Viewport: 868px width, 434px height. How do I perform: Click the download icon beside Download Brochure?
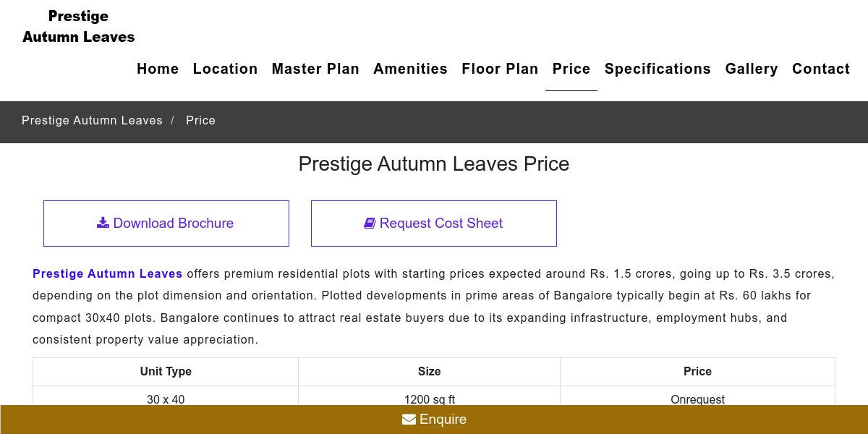[x=103, y=223]
